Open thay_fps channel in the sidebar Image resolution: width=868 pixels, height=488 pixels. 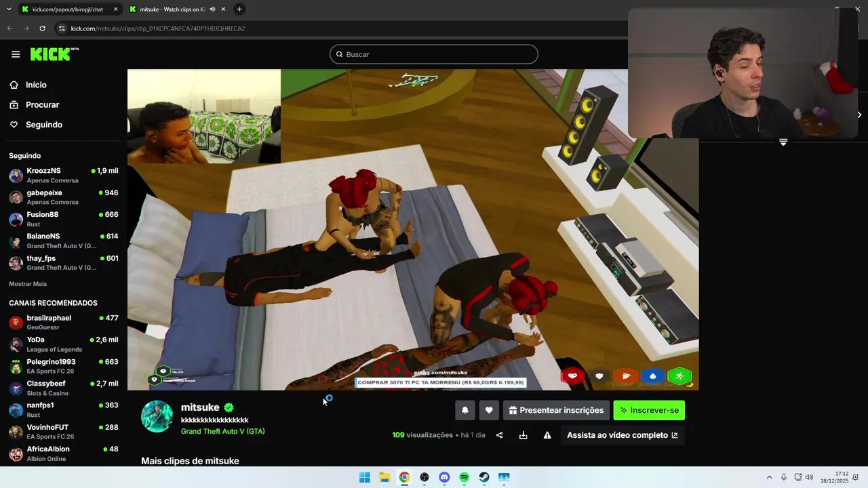63,263
